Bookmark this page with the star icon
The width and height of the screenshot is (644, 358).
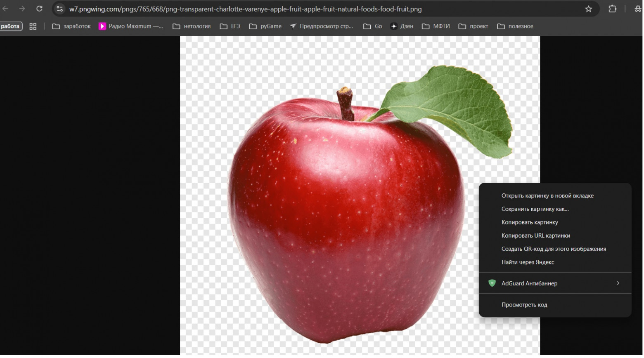coord(589,9)
